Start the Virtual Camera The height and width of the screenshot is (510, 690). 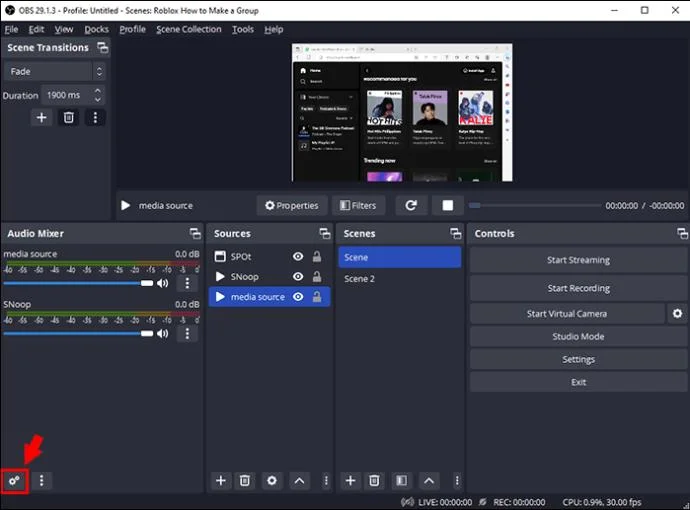click(567, 313)
